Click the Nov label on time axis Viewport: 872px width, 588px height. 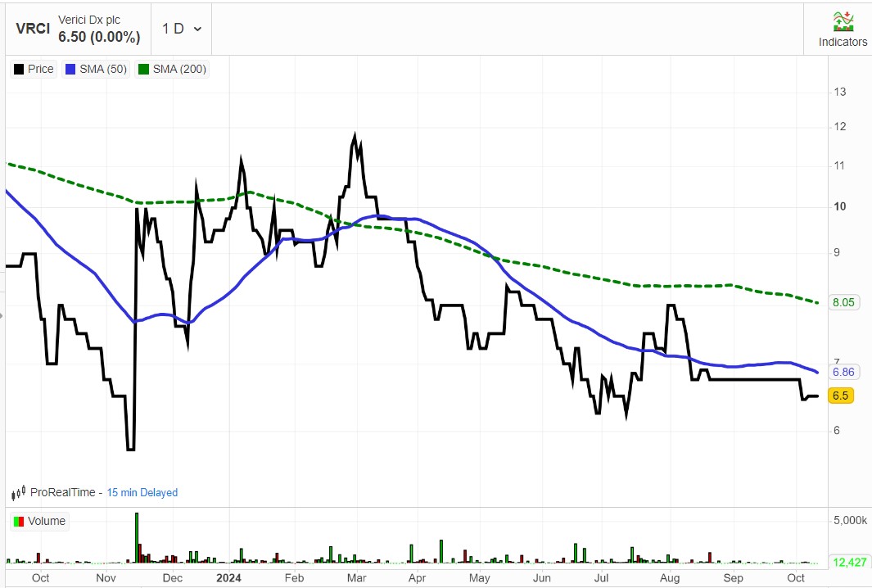coord(106,578)
